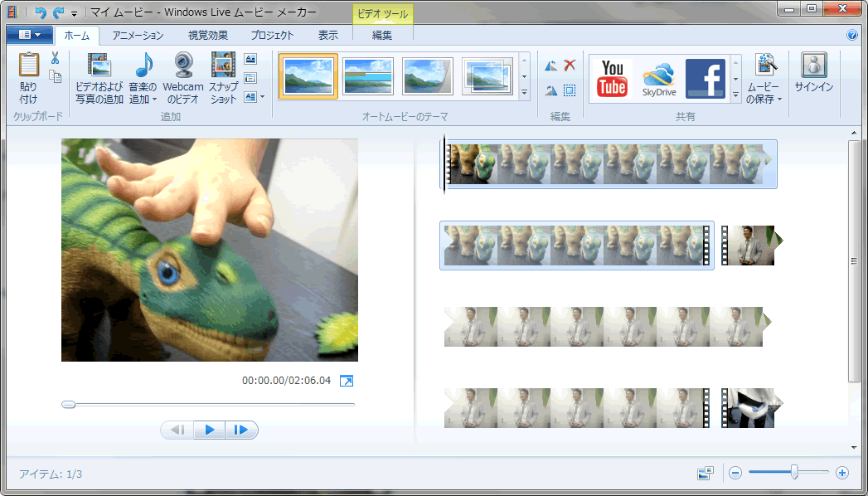The width and height of the screenshot is (868, 496).
Task: Click the Snapshot icon
Action: click(x=223, y=66)
